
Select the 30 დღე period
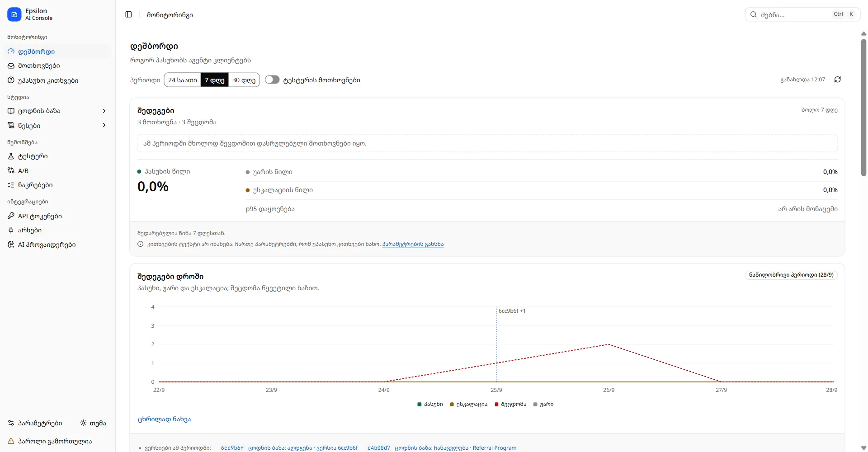click(x=244, y=80)
